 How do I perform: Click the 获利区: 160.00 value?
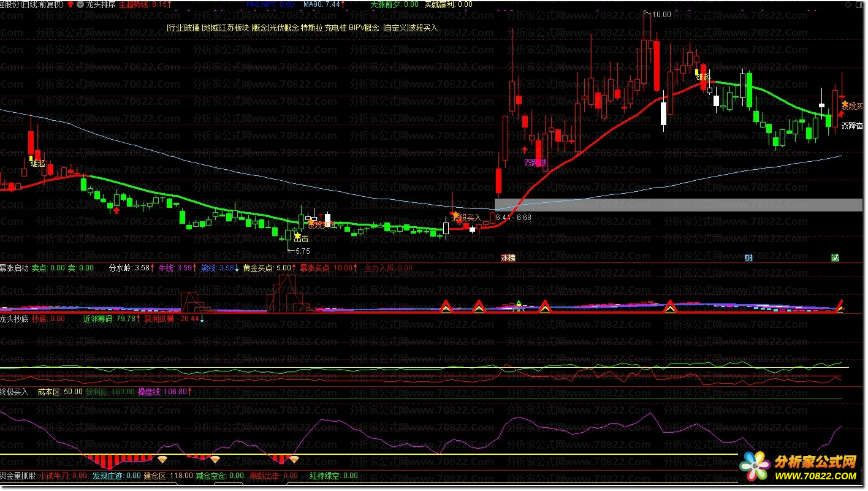point(110,391)
